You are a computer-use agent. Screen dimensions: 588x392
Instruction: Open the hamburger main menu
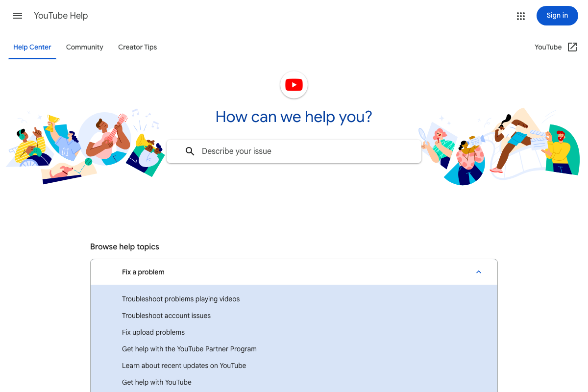pos(18,16)
